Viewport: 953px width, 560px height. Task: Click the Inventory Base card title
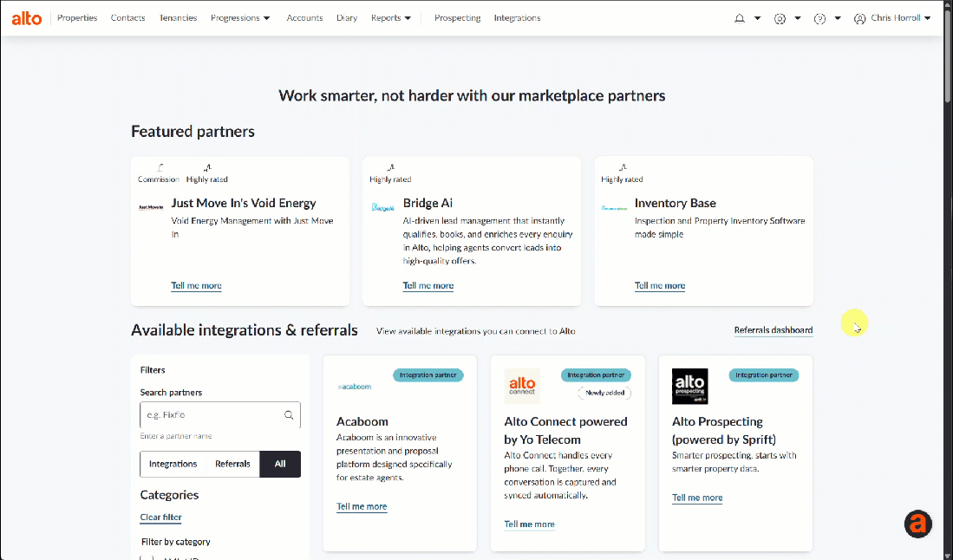point(676,203)
